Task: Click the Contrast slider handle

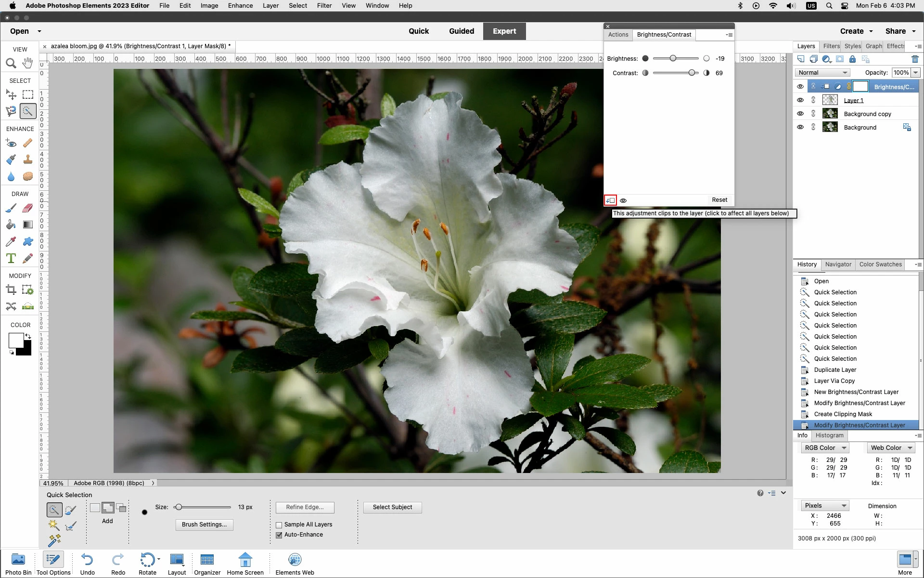Action: 692,73
